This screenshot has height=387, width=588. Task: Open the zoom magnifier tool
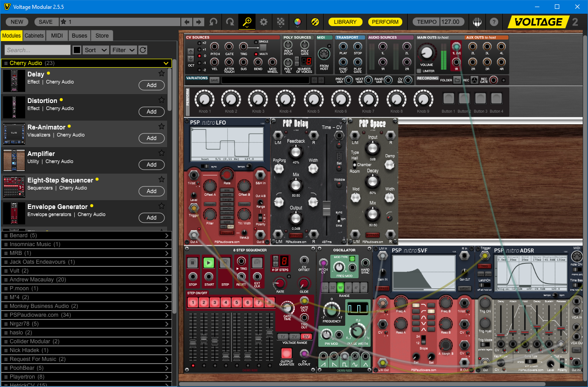(x=247, y=22)
